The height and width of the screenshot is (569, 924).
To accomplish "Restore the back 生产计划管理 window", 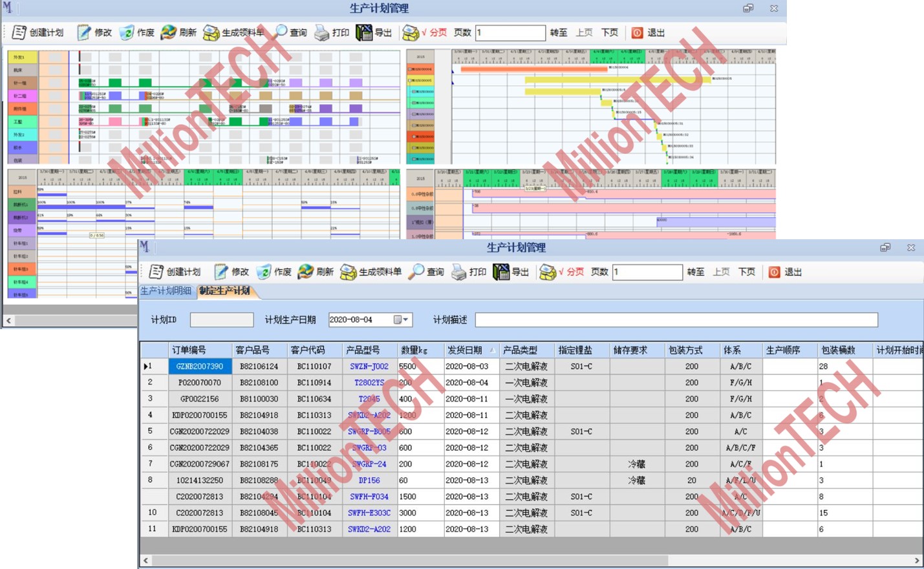I will (748, 8).
